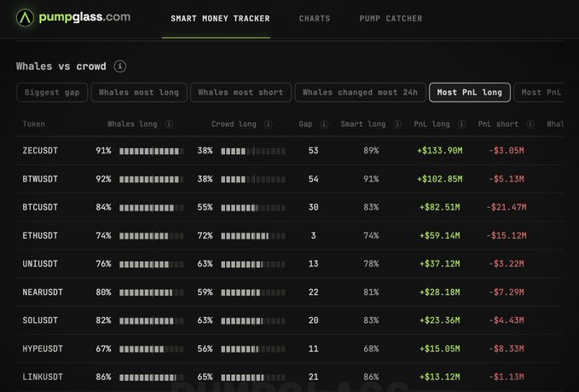Viewport: 579px width, 392px height.
Task: Click the +$13.12M PnL long value
Action: point(440,378)
